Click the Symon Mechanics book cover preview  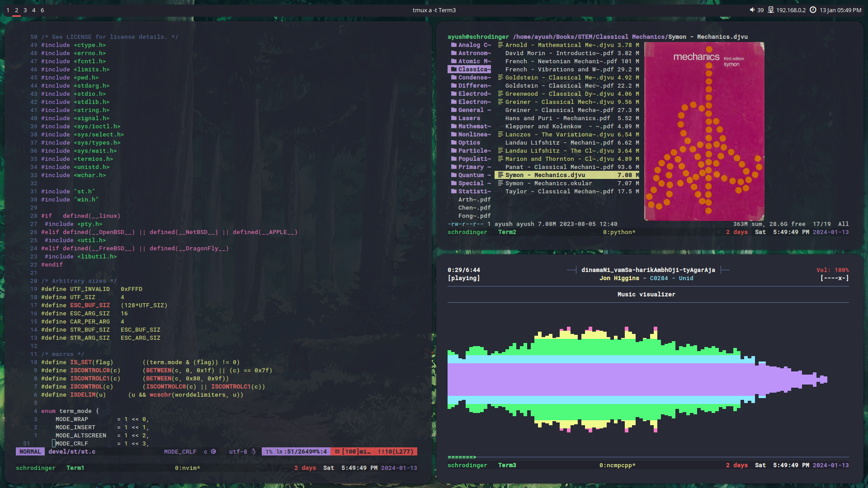(x=704, y=131)
